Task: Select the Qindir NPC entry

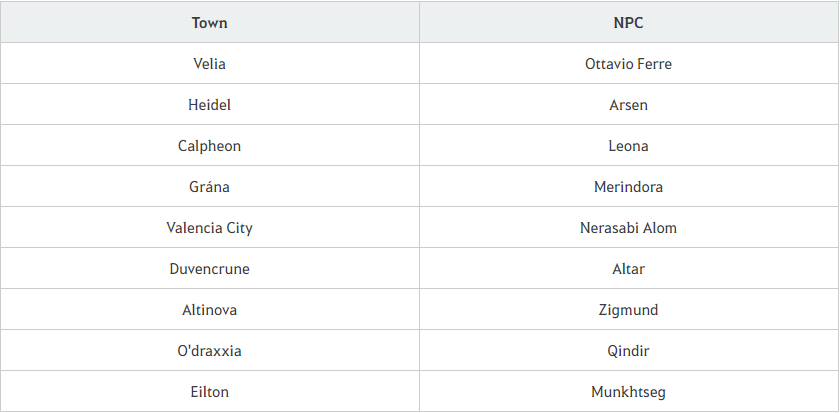Action: (x=628, y=351)
